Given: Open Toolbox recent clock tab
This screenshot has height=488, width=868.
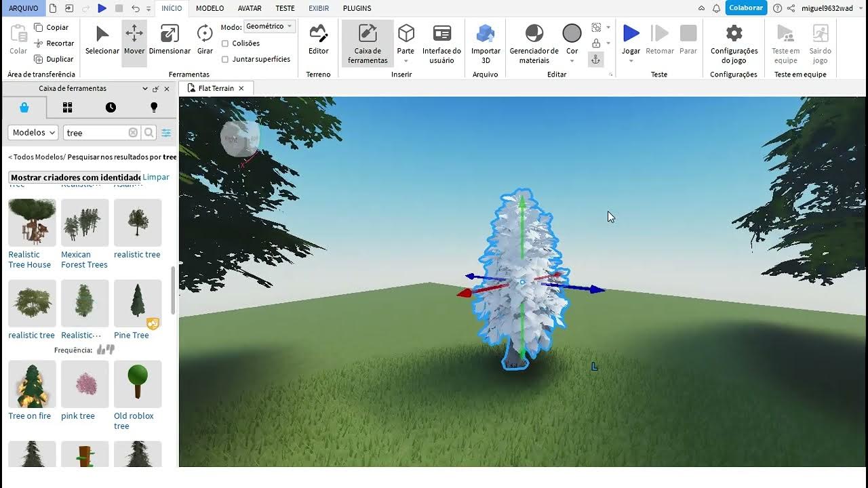Looking at the screenshot, I should pos(111,107).
